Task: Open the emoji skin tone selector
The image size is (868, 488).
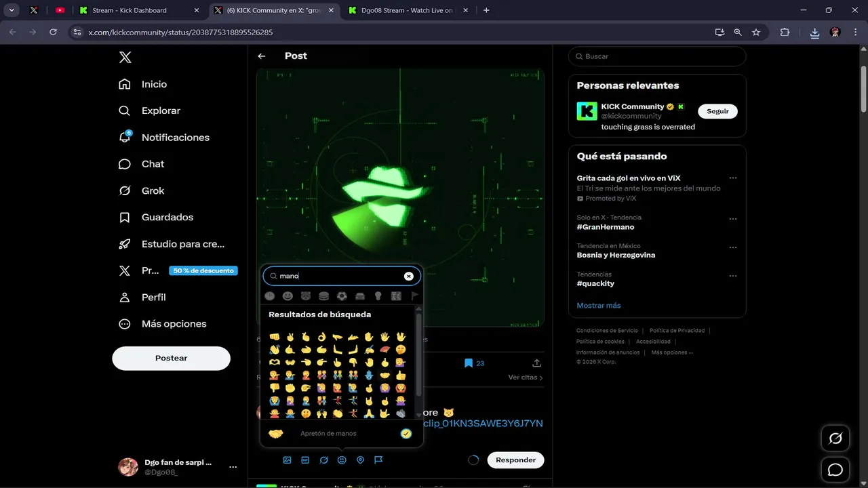Action: (x=406, y=434)
